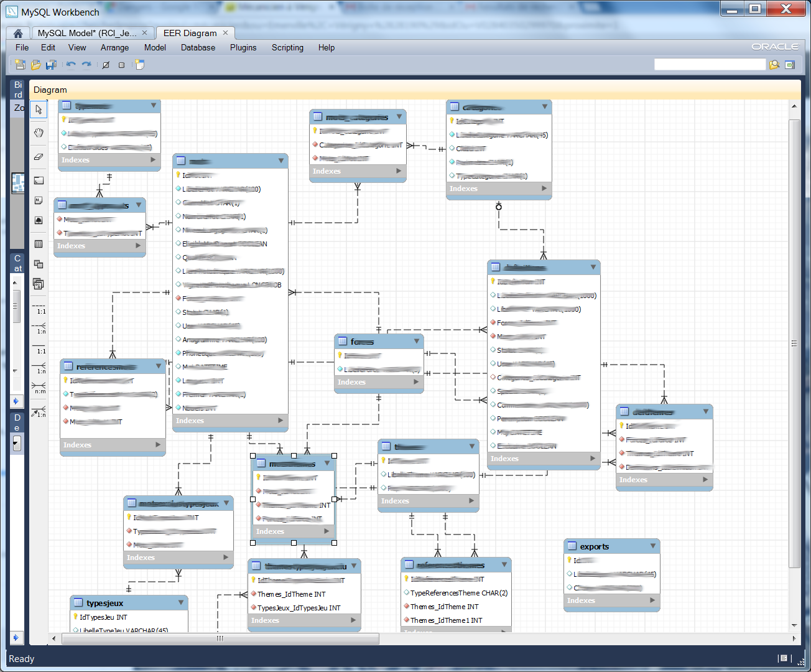Expand catalog panel with blue arrow
Image resolution: width=811 pixels, height=672 pixels.
tap(16, 401)
